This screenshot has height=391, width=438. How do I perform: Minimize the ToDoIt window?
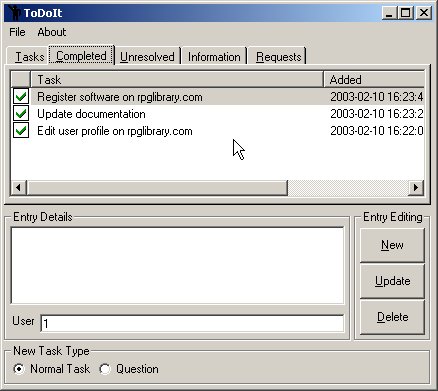(x=389, y=13)
